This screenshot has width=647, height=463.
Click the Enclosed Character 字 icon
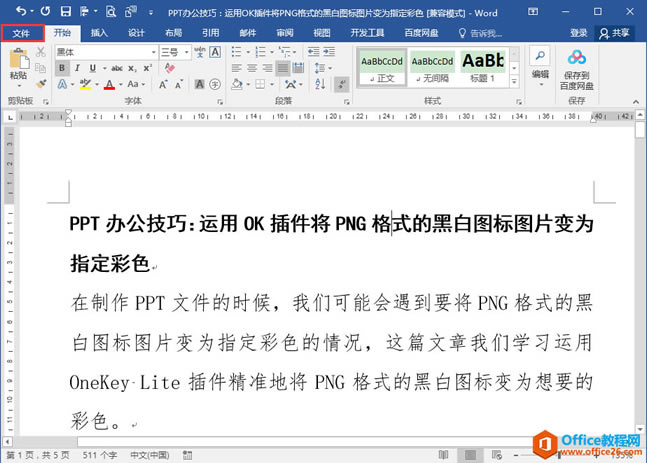pos(215,85)
